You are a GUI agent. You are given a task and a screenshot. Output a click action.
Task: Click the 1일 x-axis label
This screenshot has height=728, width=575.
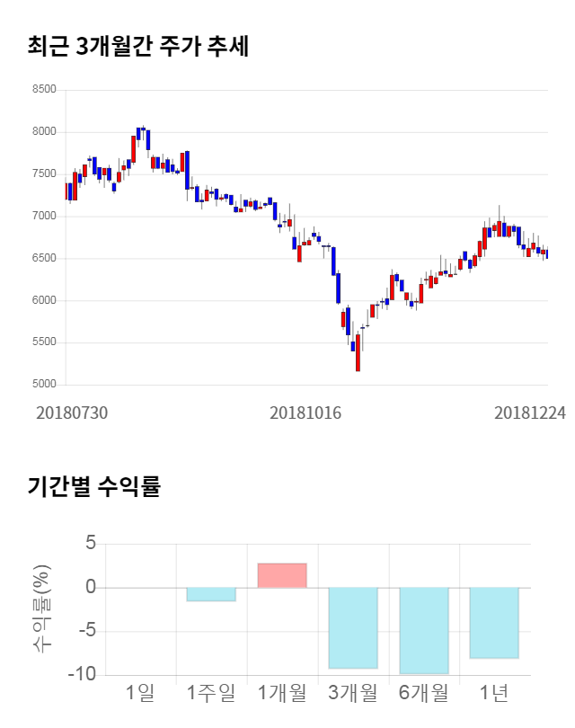point(140,692)
